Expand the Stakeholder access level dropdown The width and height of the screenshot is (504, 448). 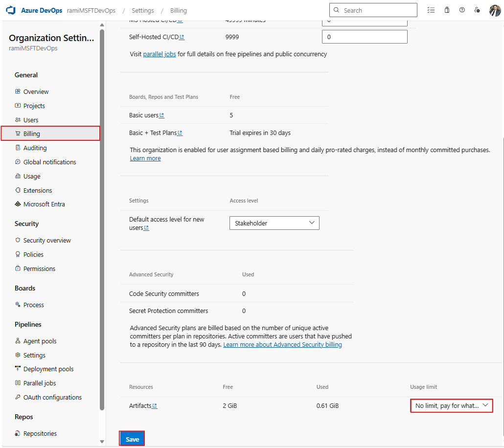point(274,223)
